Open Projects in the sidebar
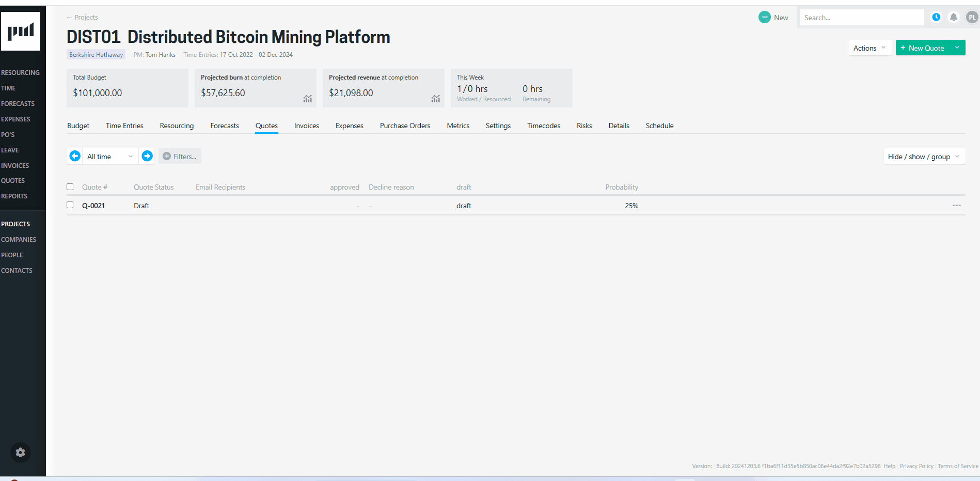 click(x=15, y=224)
